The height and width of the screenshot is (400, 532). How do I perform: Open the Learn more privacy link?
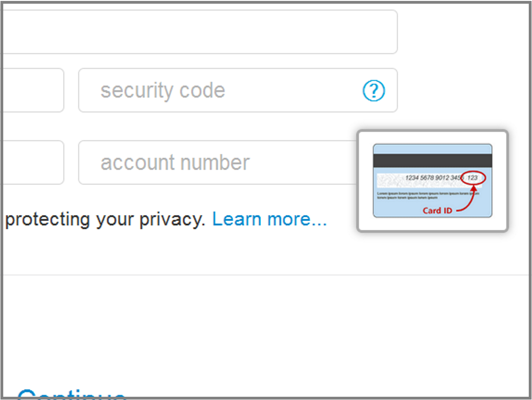click(270, 219)
